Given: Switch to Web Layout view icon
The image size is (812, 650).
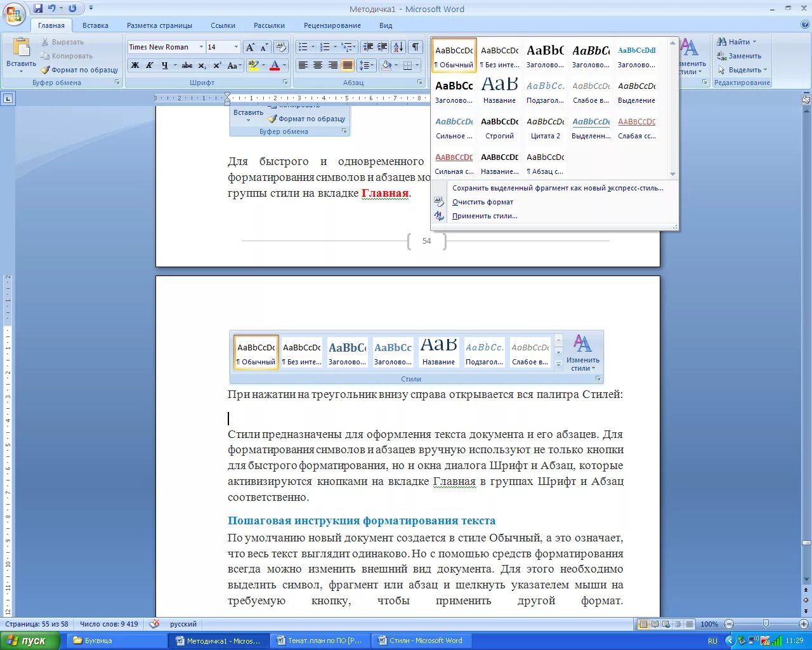Looking at the screenshot, I should coord(667,624).
